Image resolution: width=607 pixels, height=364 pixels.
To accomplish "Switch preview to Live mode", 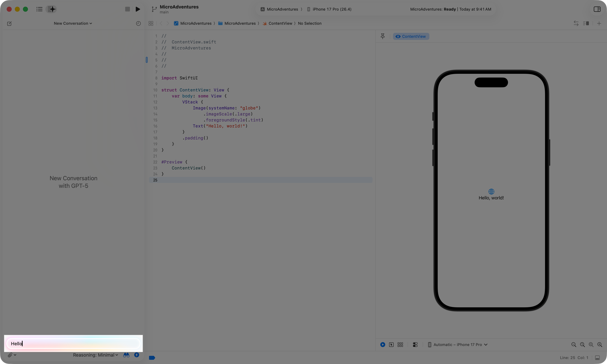I will tap(383, 345).
